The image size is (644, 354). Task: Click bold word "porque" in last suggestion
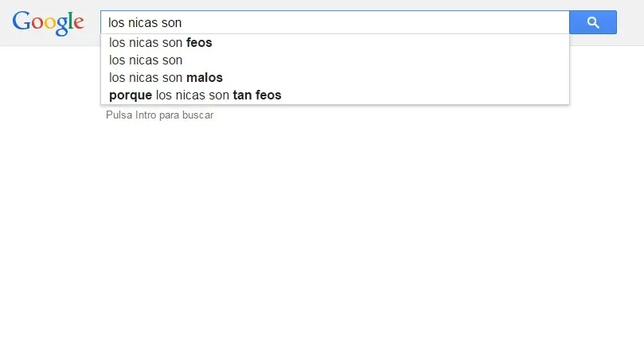[x=131, y=95]
